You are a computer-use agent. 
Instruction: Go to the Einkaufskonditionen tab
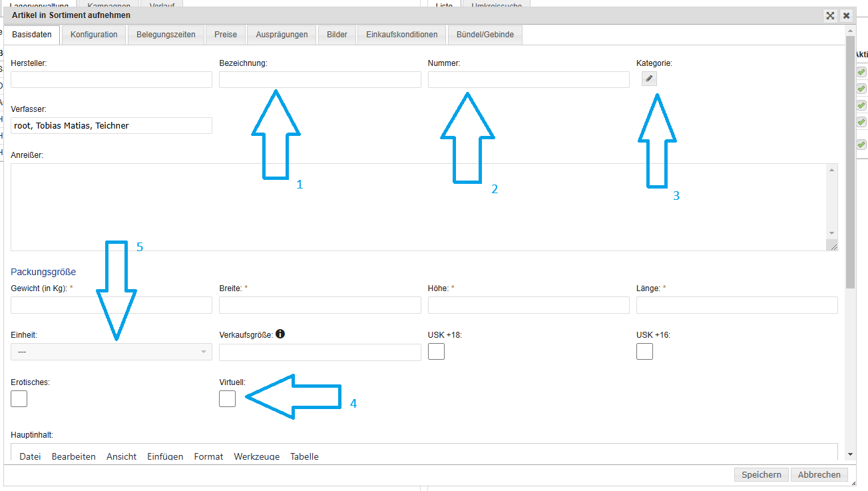(401, 35)
